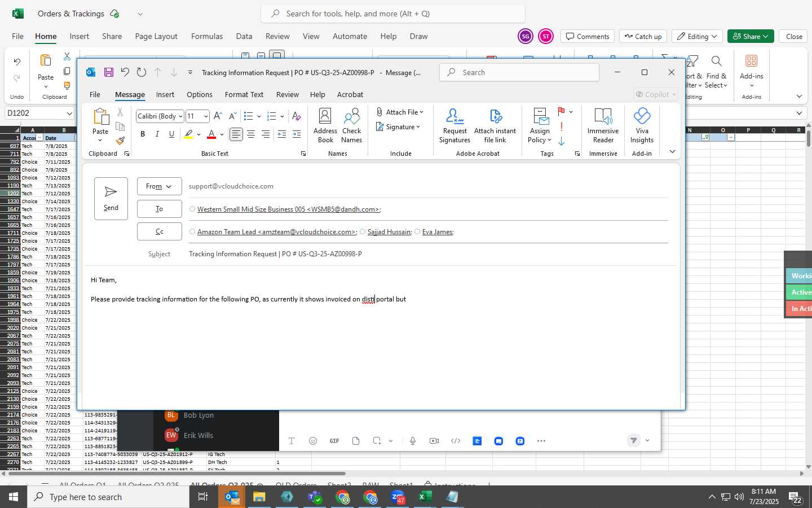The height and width of the screenshot is (508, 812).
Task: Toggle Align Left for message text
Action: coord(236,134)
